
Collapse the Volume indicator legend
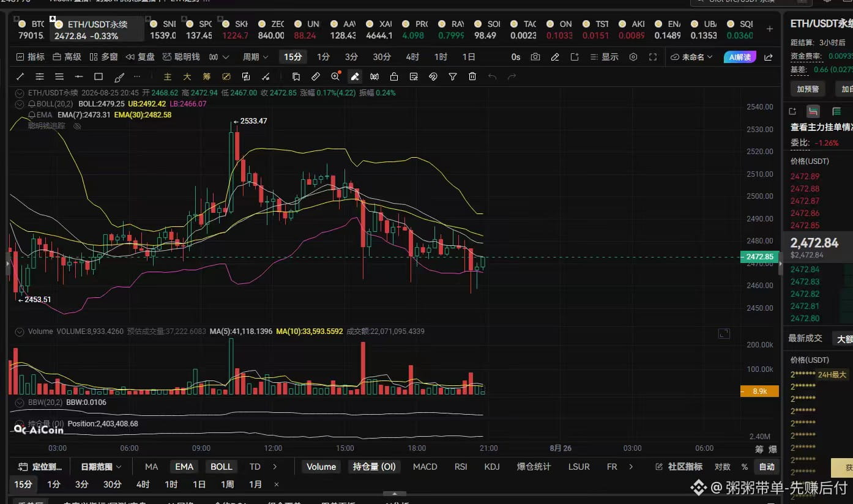(20, 332)
